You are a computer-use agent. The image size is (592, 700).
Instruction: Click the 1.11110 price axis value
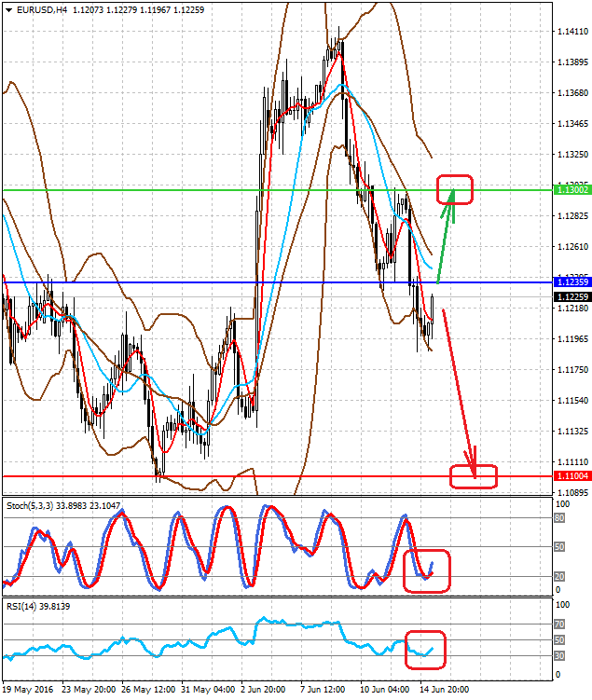tap(572, 462)
